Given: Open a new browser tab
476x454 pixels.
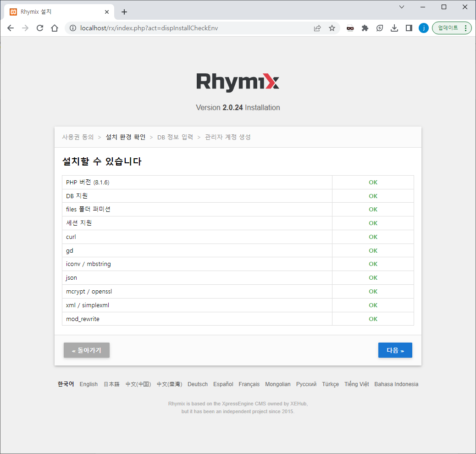Looking at the screenshot, I should pos(124,12).
